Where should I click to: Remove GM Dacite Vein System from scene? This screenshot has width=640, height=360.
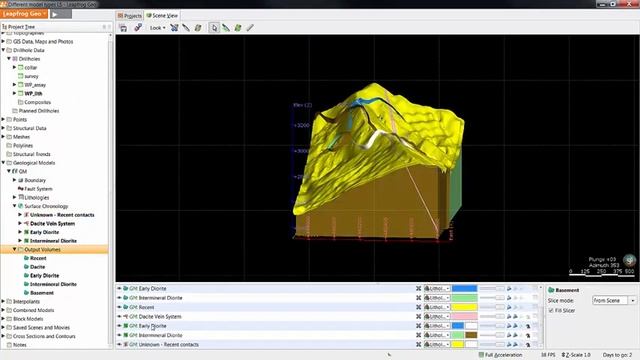pos(418,316)
